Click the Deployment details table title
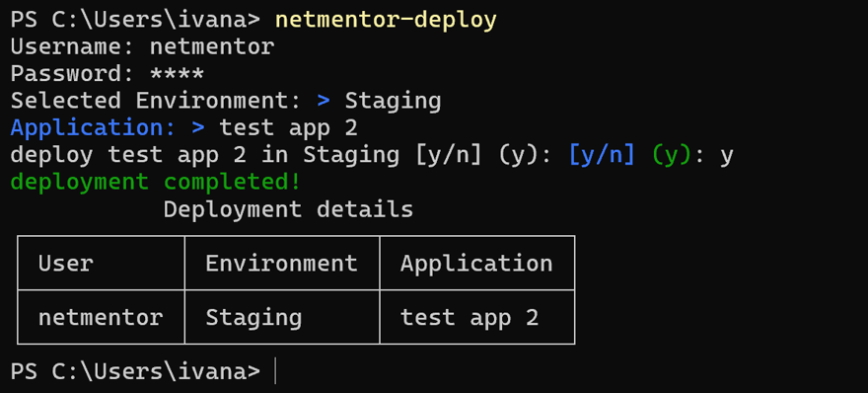The width and height of the screenshot is (868, 393). 288,209
